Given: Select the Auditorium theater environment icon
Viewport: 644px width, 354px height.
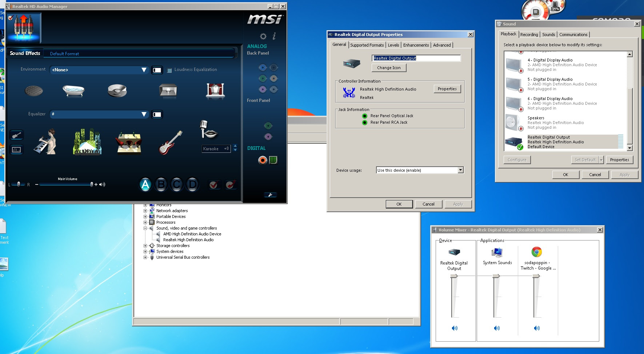Looking at the screenshot, I should point(215,90).
